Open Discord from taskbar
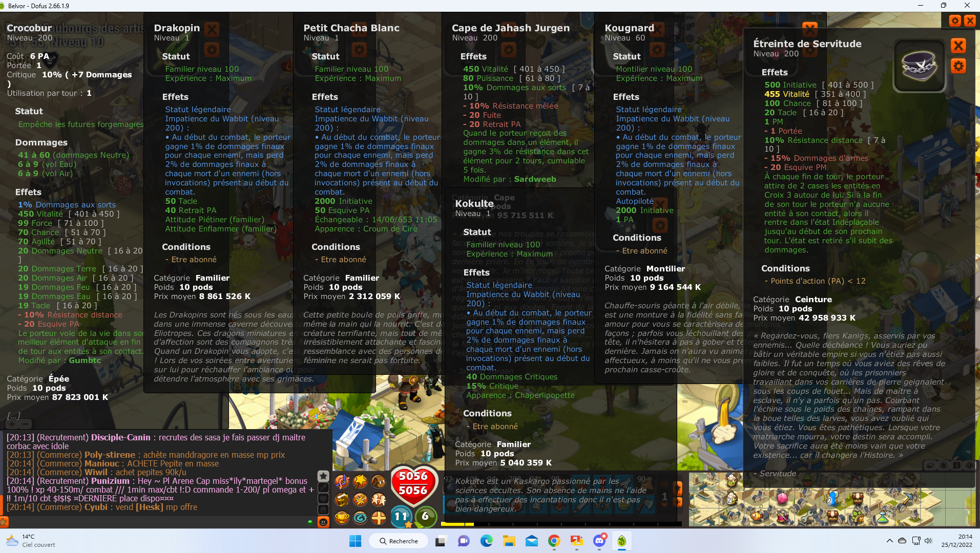This screenshot has width=980, height=553. [x=599, y=541]
